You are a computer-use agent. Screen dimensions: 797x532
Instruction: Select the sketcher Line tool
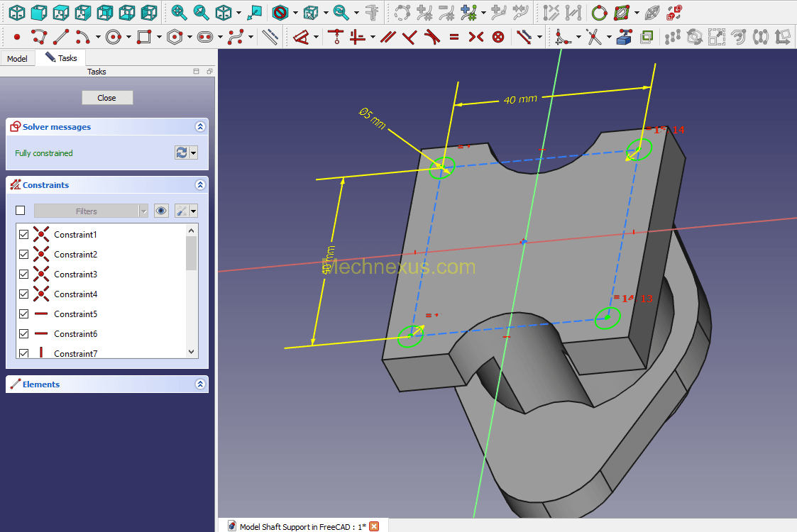[61, 37]
